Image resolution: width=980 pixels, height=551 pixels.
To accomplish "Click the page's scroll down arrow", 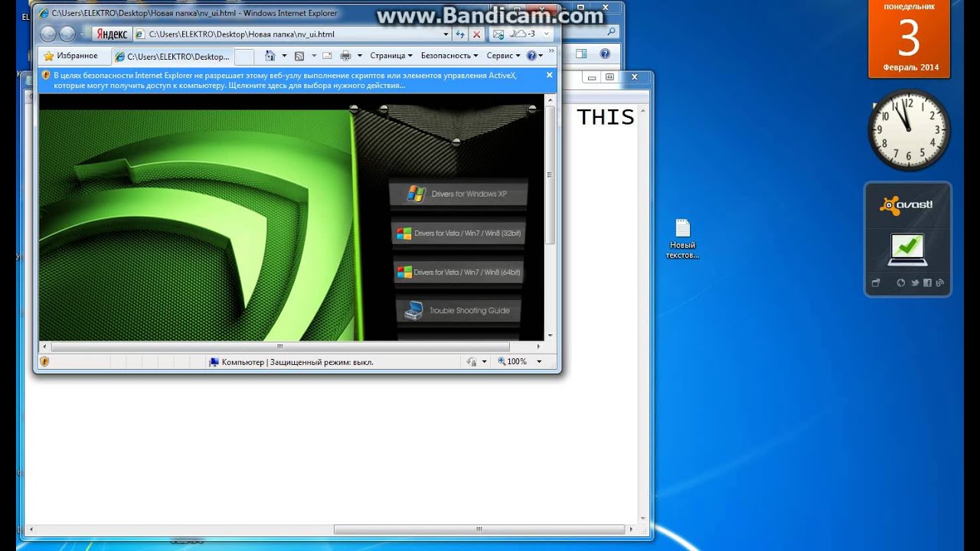I will click(550, 335).
